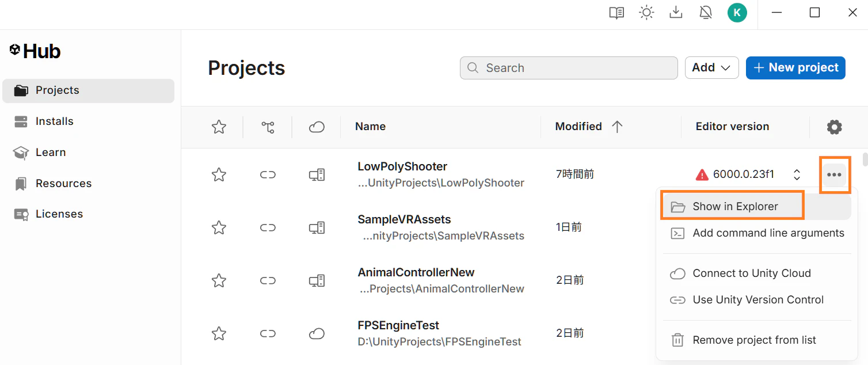Image resolution: width=868 pixels, height=365 pixels.
Task: Go to Projects in sidebar
Action: pos(89,90)
